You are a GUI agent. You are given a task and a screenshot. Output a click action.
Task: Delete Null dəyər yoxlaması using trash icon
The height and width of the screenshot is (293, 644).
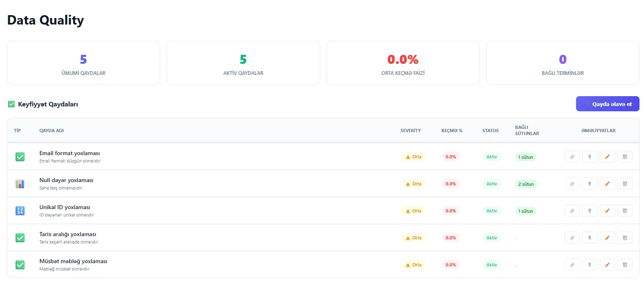click(625, 184)
